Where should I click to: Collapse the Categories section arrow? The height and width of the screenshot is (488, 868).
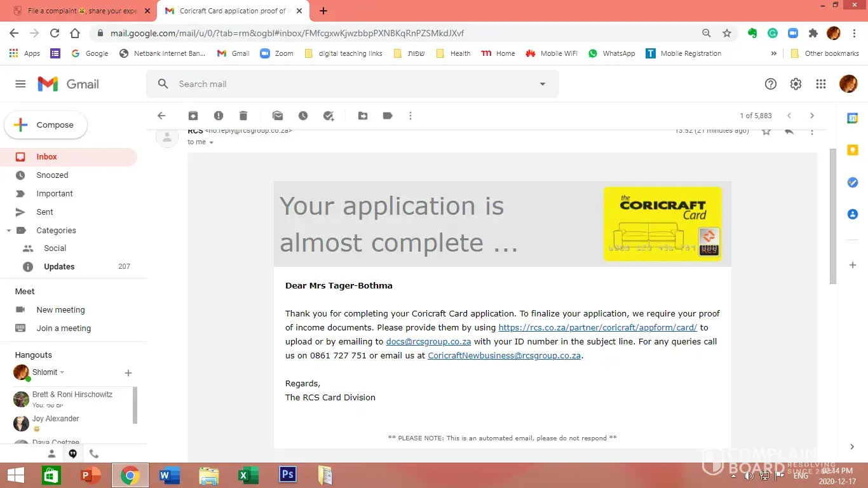[x=9, y=231]
